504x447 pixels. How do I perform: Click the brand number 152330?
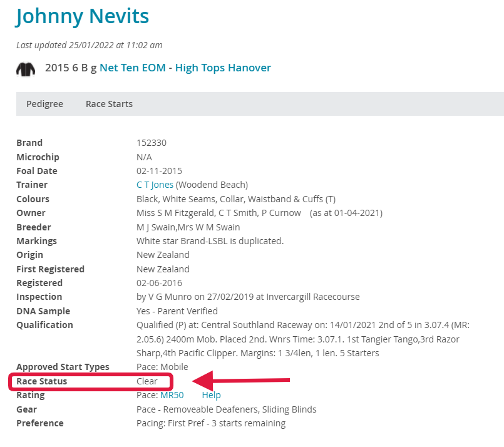click(x=152, y=143)
